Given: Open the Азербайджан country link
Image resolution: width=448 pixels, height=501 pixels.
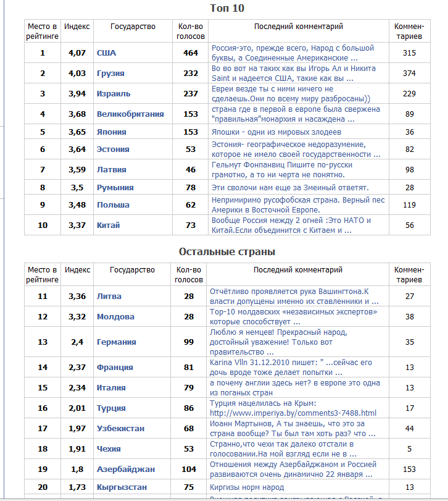Looking at the screenshot, I should [x=126, y=469].
